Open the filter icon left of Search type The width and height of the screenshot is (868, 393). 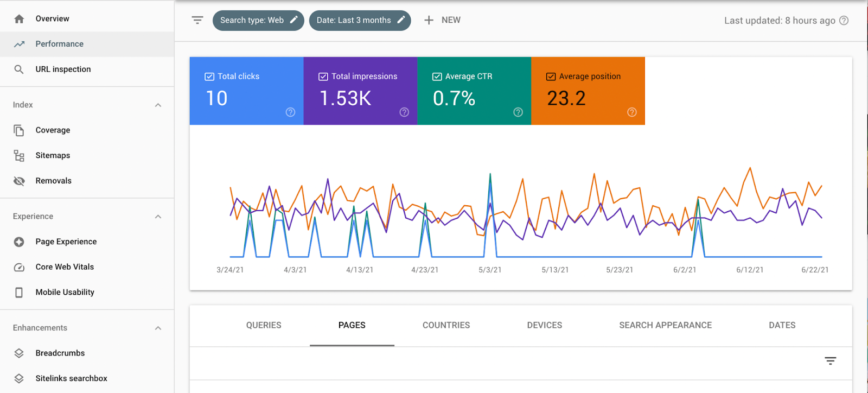point(197,20)
